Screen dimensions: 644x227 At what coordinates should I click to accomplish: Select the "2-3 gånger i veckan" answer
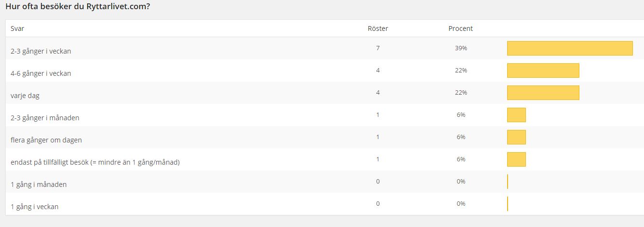(x=41, y=51)
